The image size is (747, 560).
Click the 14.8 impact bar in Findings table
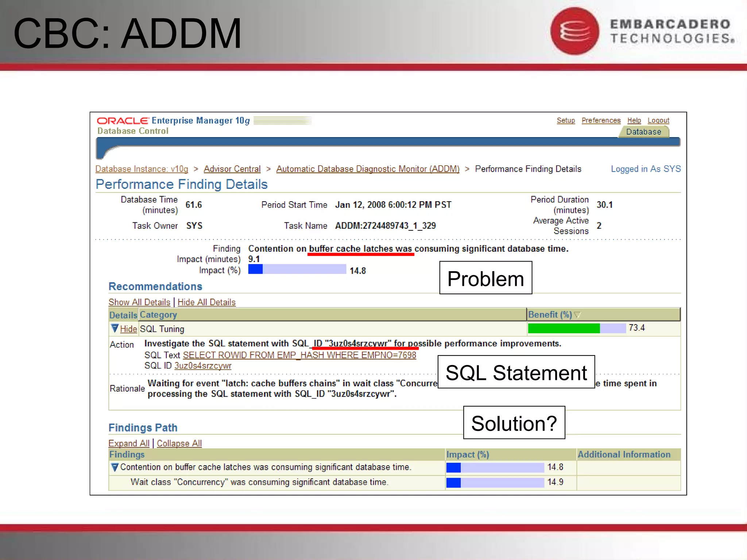495,467
